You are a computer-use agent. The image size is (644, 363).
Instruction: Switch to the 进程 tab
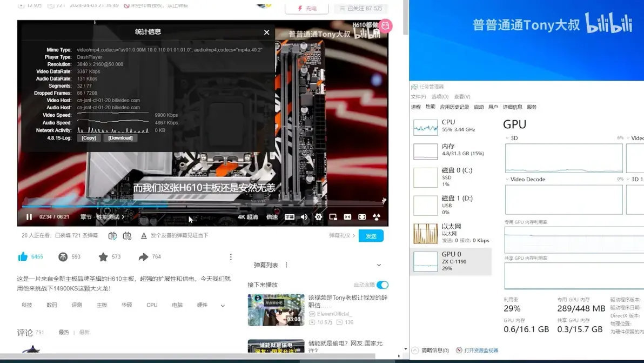coord(415,107)
